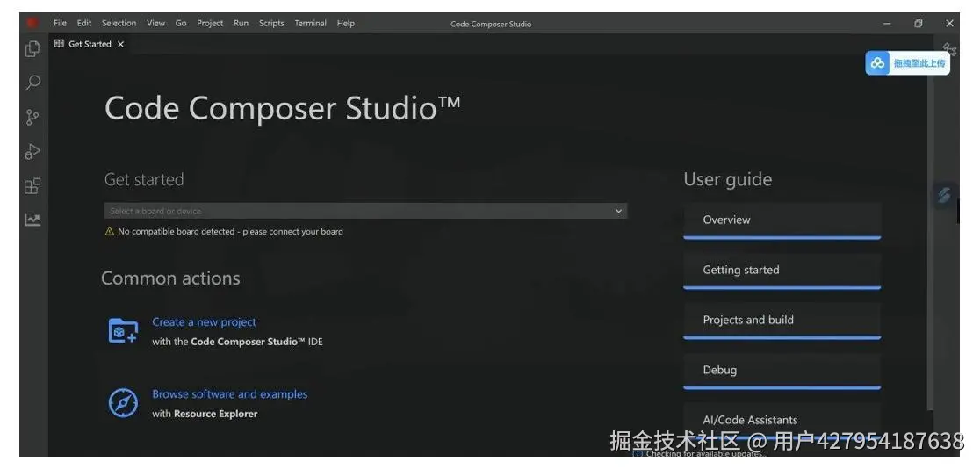Open the Run menu

pos(241,23)
